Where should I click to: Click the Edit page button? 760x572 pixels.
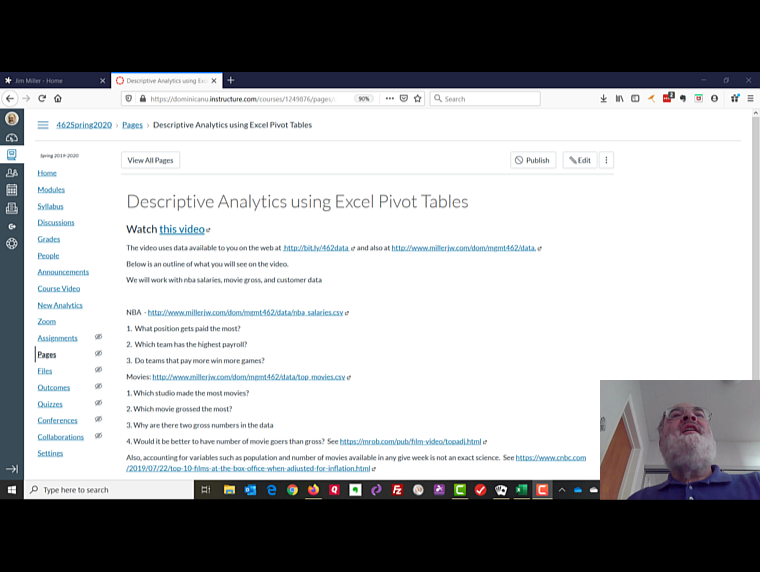[x=580, y=160]
